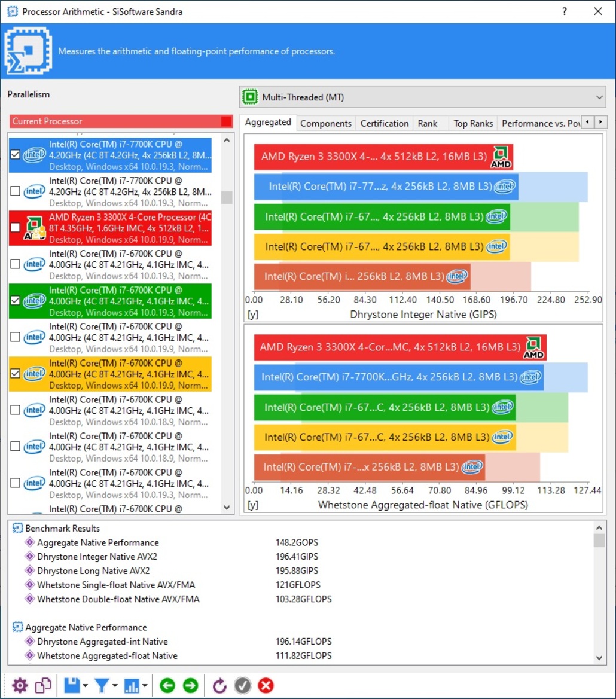
Task: Open the Certification tab
Action: [x=384, y=124]
